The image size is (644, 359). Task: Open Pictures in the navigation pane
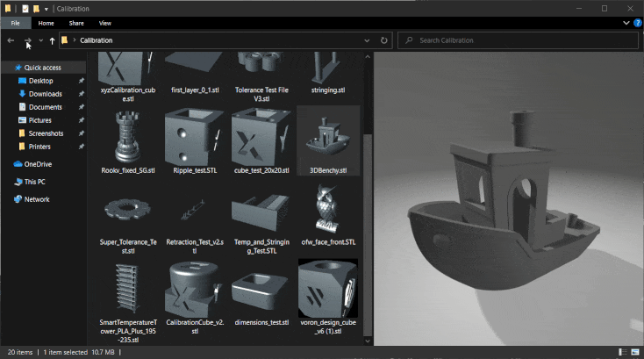pos(39,120)
